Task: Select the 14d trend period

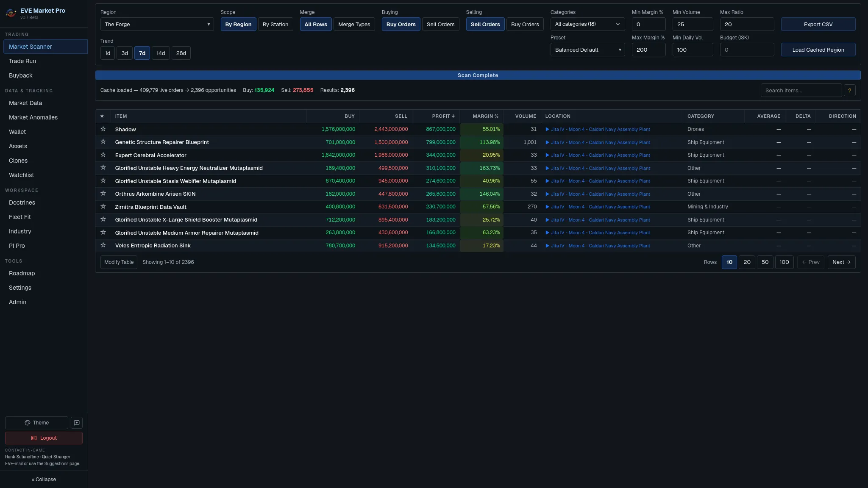Action: coord(161,53)
